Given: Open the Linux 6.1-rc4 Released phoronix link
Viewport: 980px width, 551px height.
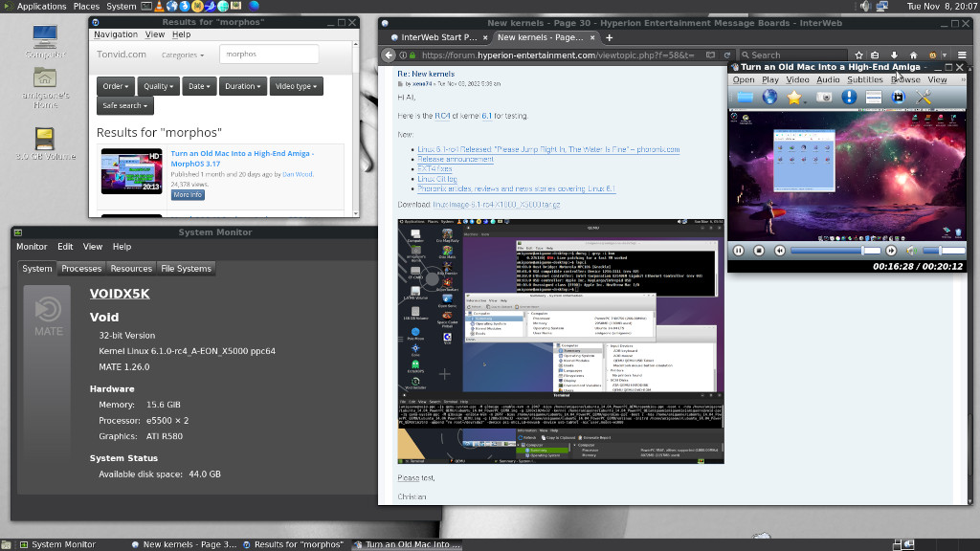Looking at the screenshot, I should [548, 149].
